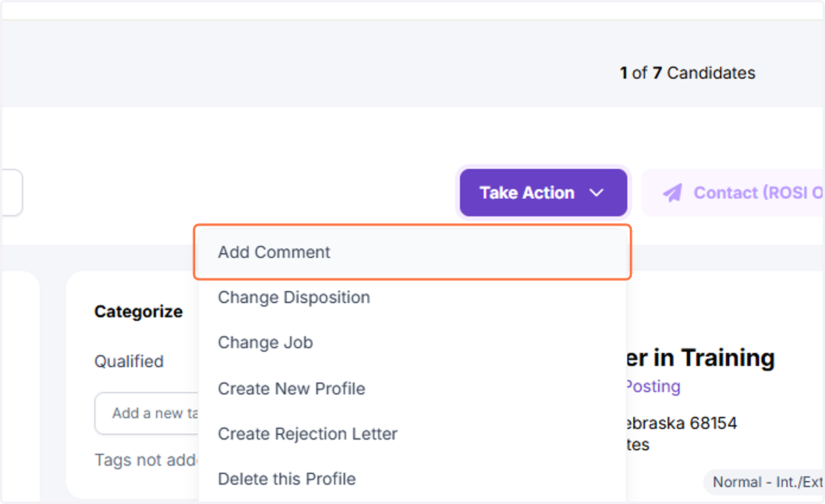Click the Qualified category label
The width and height of the screenshot is (825, 504).
pyautogui.click(x=129, y=362)
